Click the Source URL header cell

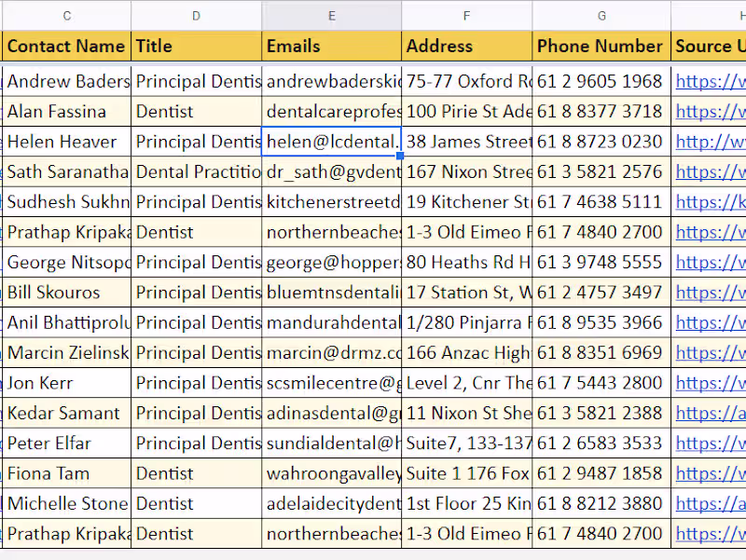pyautogui.click(x=709, y=46)
